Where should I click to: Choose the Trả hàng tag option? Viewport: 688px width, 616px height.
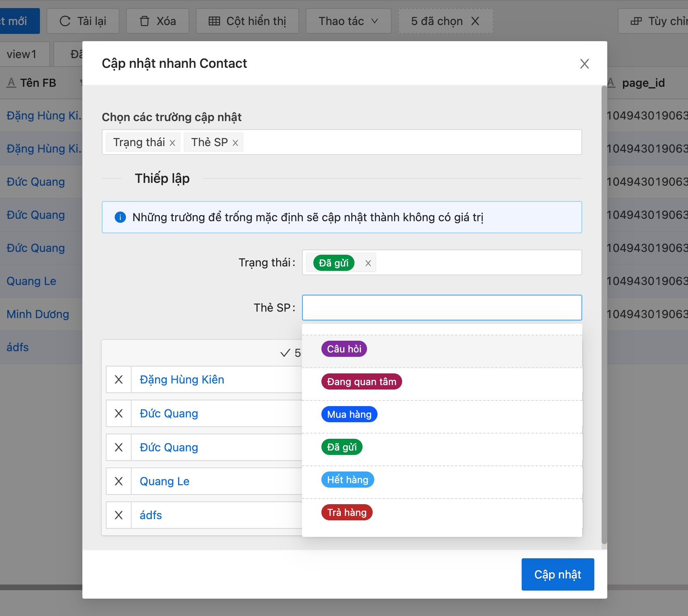pos(347,512)
